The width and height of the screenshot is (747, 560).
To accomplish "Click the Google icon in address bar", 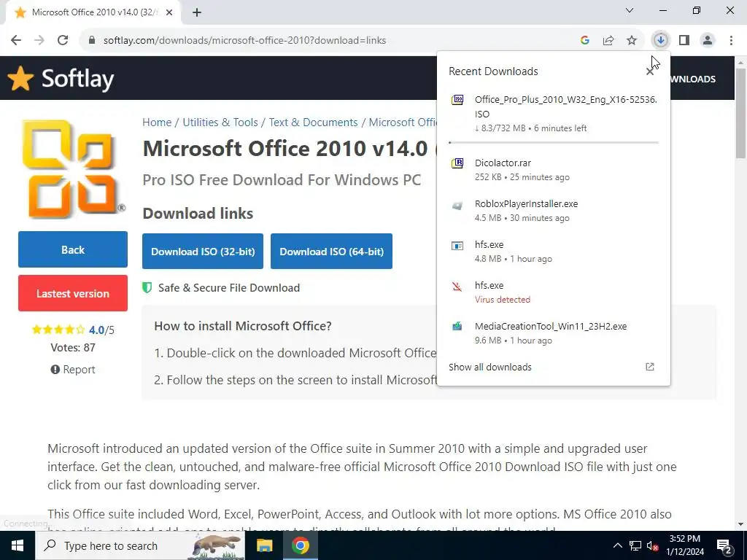I will (585, 41).
